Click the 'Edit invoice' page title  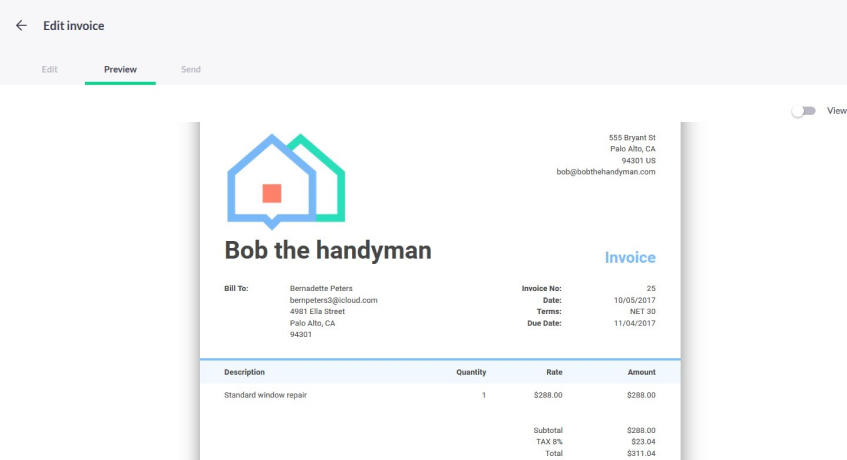tap(73, 25)
